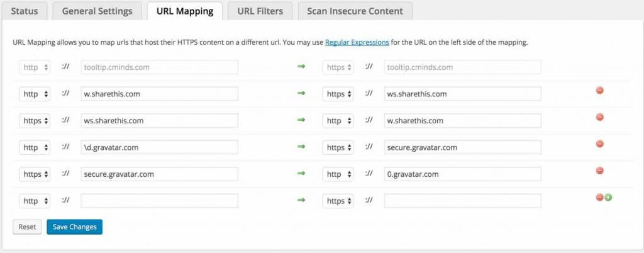This screenshot has width=644, height=253.
Task: Click the empty source URL input field
Action: 159,201
